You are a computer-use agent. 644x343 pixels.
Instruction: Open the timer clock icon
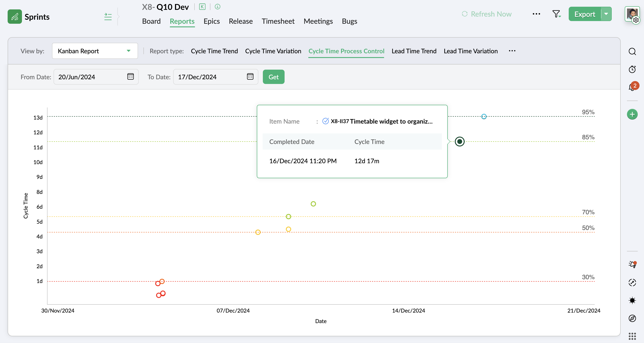(632, 69)
